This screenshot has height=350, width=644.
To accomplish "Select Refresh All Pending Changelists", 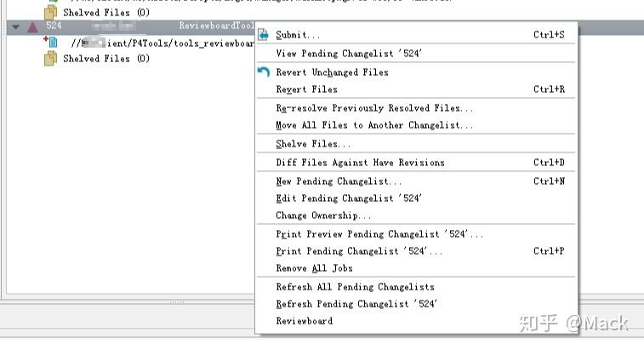I will [355, 287].
